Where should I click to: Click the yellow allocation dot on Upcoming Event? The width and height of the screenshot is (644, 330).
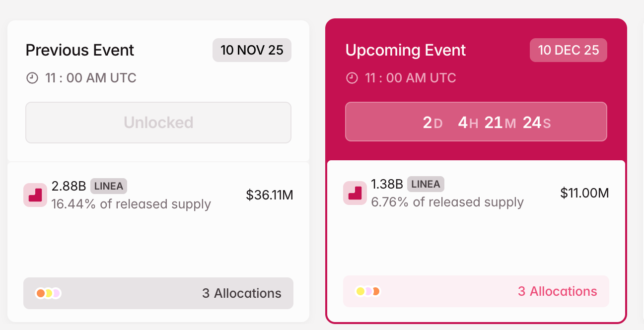pyautogui.click(x=361, y=291)
